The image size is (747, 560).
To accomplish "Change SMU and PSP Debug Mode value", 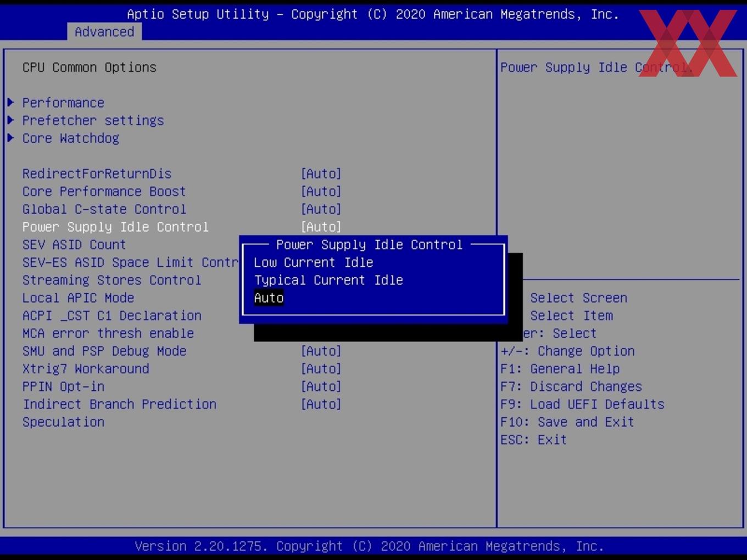I will tap(321, 351).
